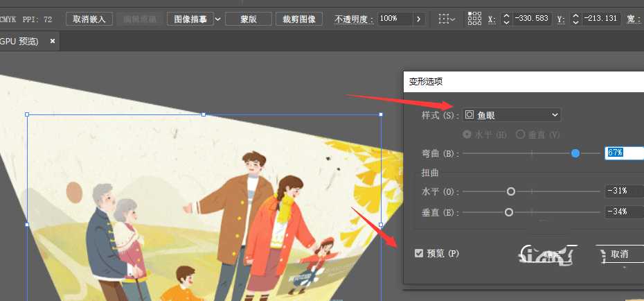
Task: Click the 裁剪图像 button
Action: [x=299, y=19]
